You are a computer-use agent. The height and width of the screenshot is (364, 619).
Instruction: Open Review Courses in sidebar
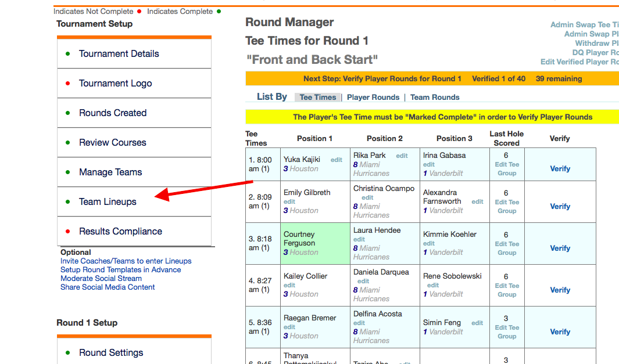point(112,143)
